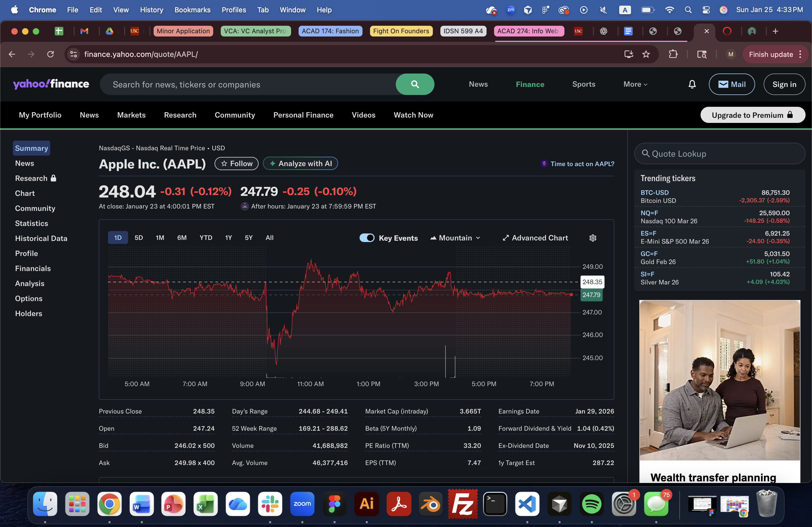Open the notifications bell icon

point(691,84)
